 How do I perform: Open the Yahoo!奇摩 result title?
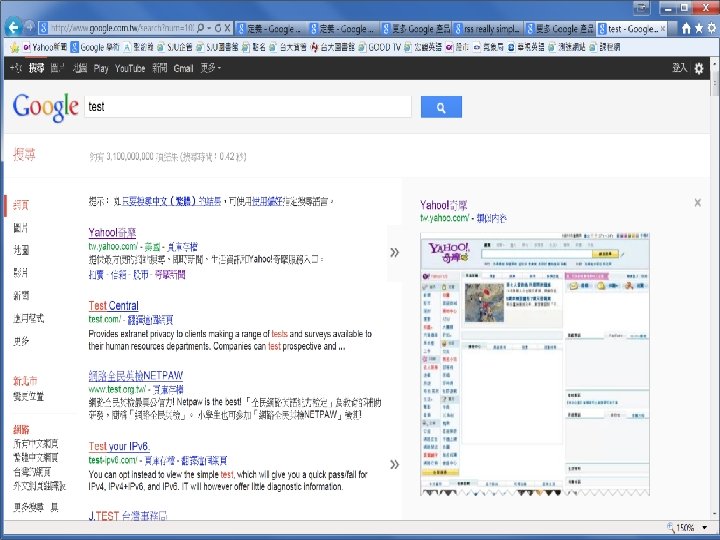pos(112,232)
